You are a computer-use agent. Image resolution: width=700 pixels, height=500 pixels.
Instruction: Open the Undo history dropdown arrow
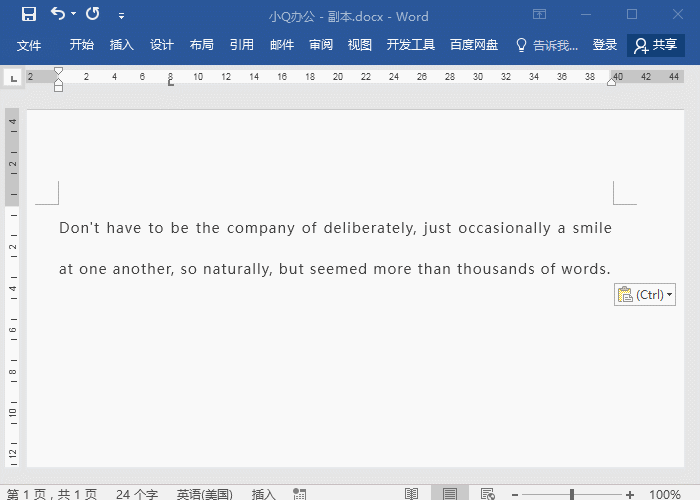coord(74,14)
